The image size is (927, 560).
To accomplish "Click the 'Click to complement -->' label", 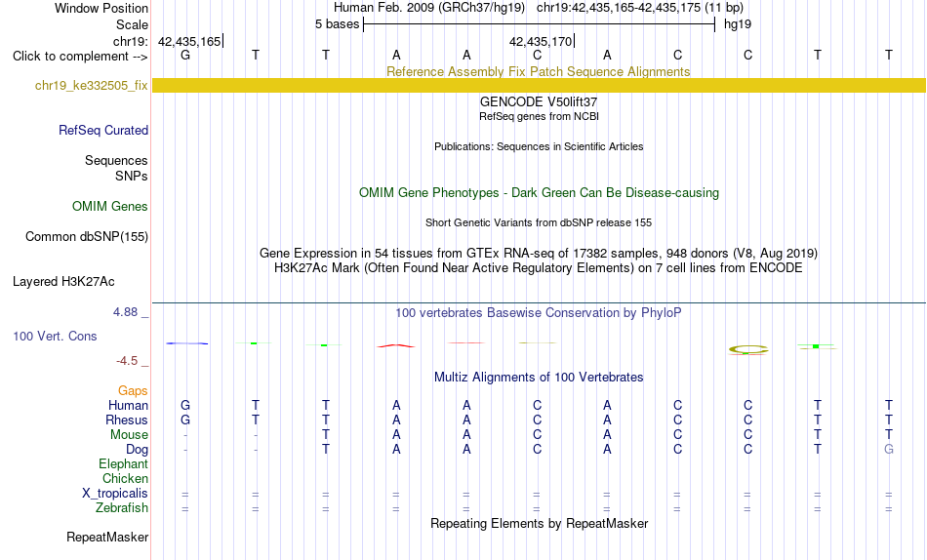I will (x=80, y=57).
